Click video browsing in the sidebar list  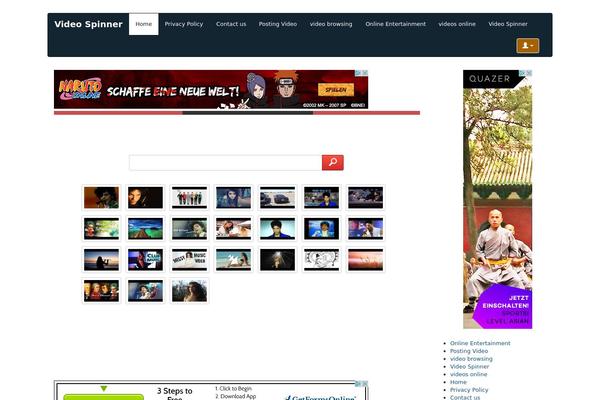471,359
